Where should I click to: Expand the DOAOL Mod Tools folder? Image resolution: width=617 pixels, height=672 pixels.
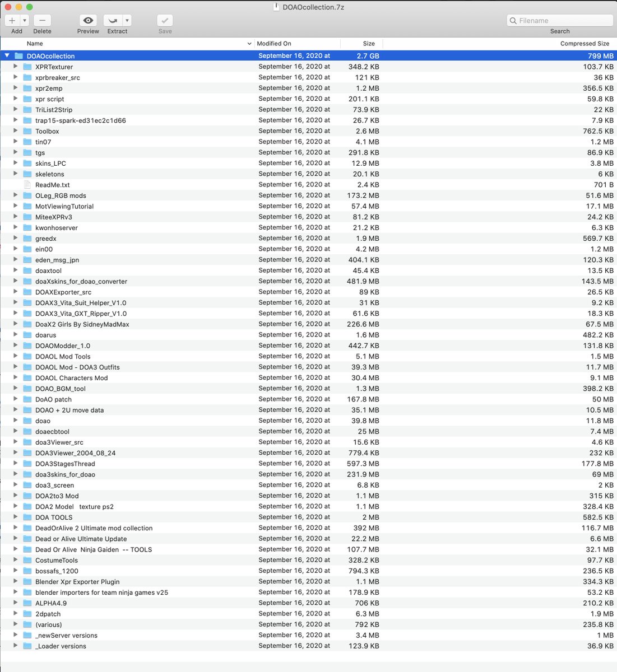(x=16, y=356)
